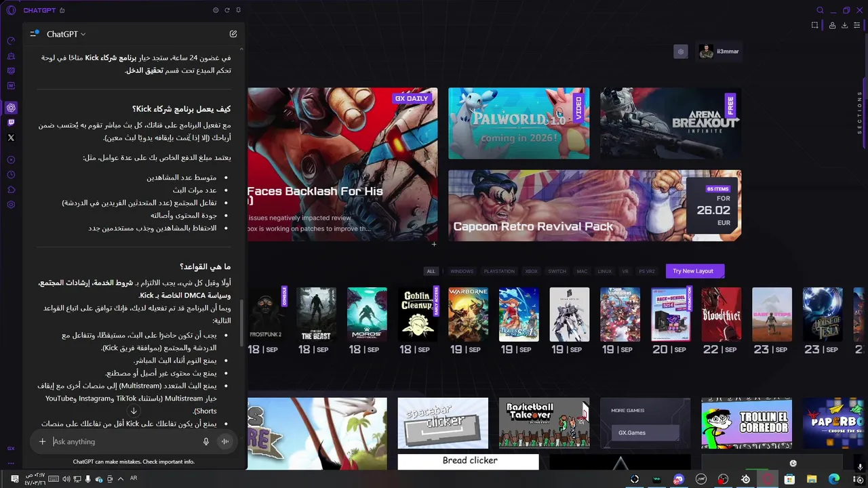Image resolution: width=868 pixels, height=488 pixels.
Task: Start a new chat with compose icon
Action: 233,34
